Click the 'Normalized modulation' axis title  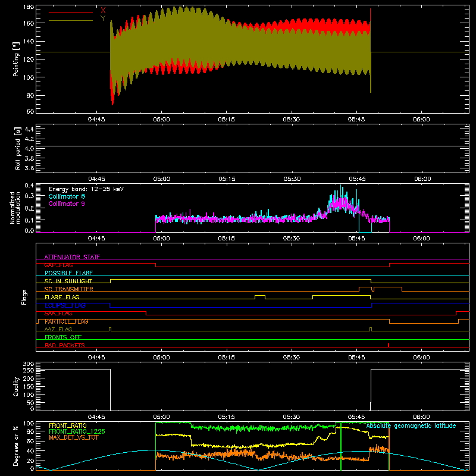coord(15,208)
